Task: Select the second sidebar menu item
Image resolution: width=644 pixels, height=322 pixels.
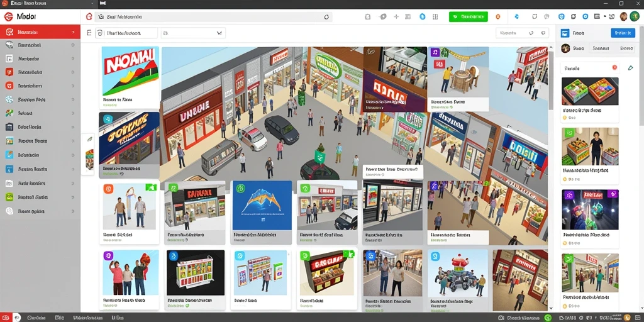Action: coord(40,45)
